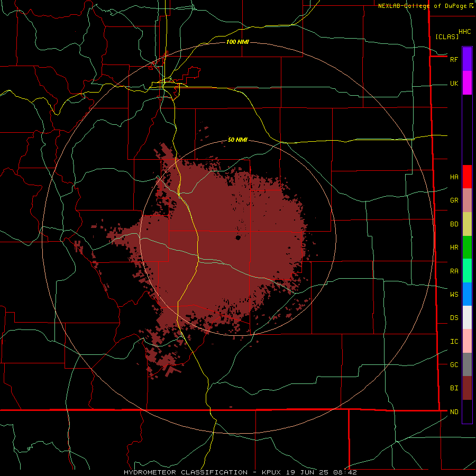Click the GC legend label
Viewport: 476px width, 476px height.
[454, 365]
